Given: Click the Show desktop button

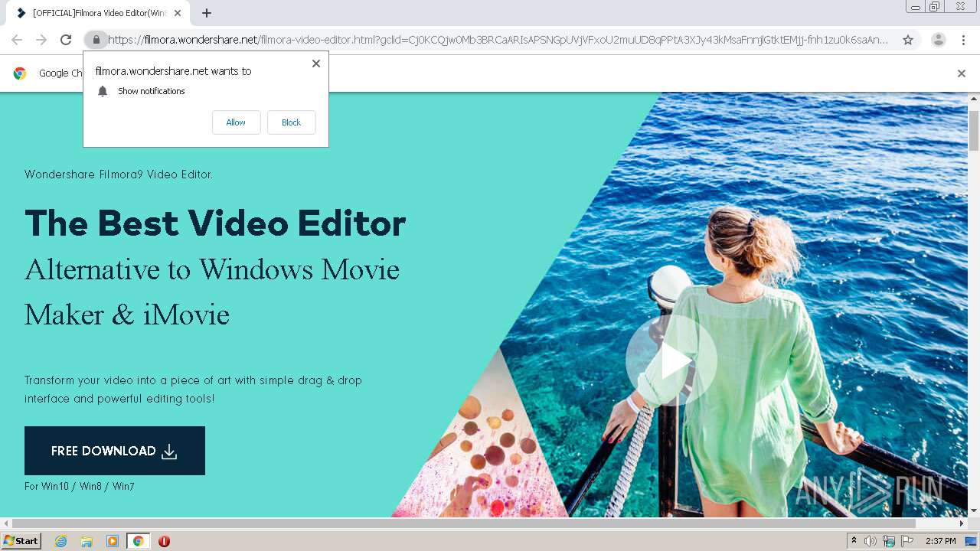Looking at the screenshot, I should point(971,541).
